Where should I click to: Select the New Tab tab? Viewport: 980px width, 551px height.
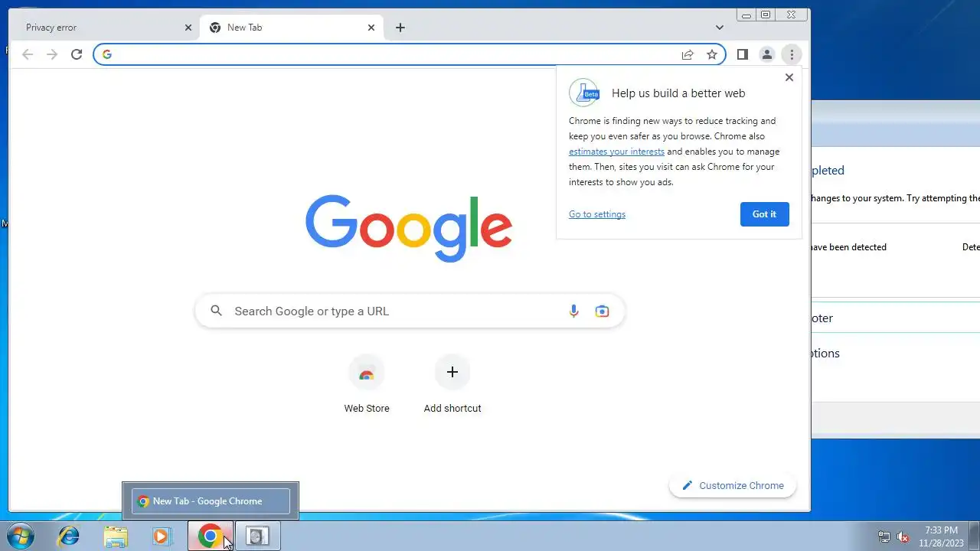click(x=291, y=28)
